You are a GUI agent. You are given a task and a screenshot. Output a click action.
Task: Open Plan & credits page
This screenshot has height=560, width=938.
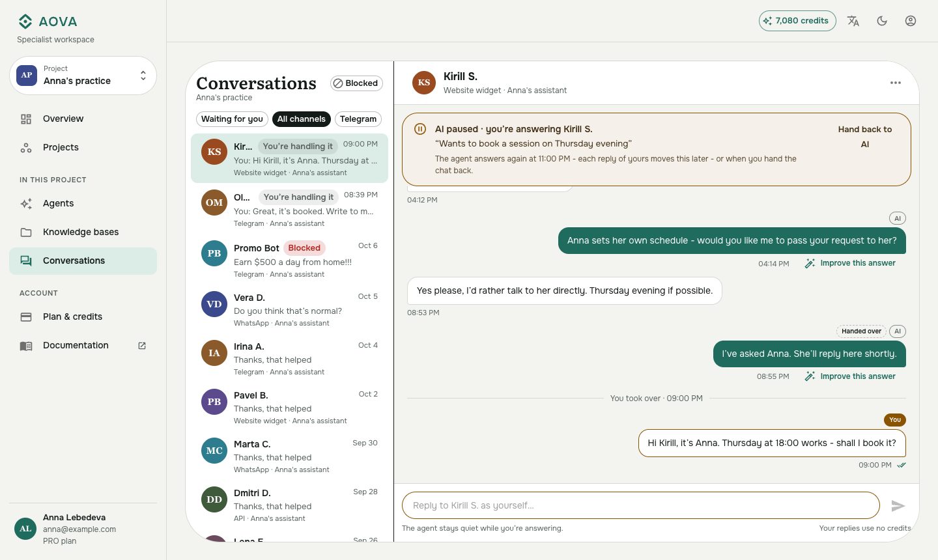tap(83, 316)
